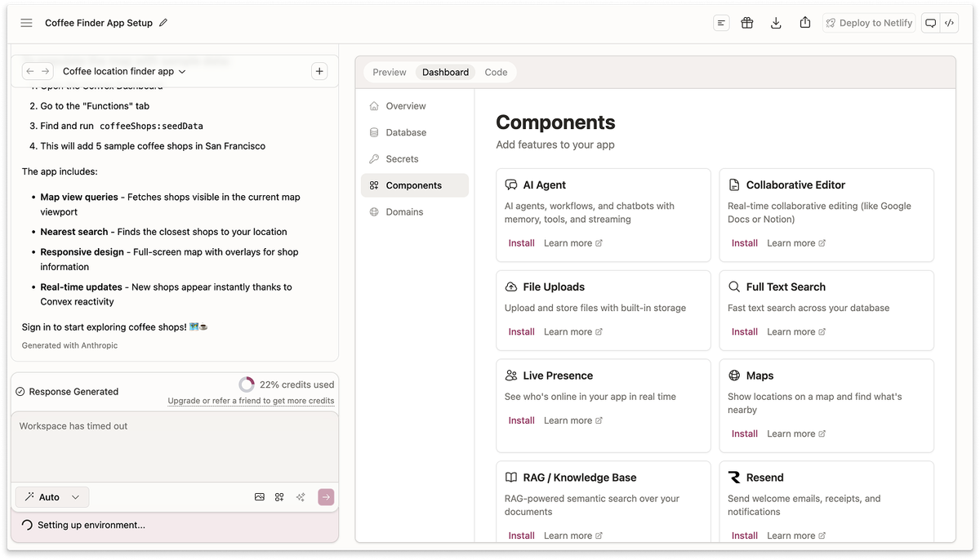The width and height of the screenshot is (980, 560).
Task: Open the gift rewards icon in the toolbar
Action: click(747, 22)
